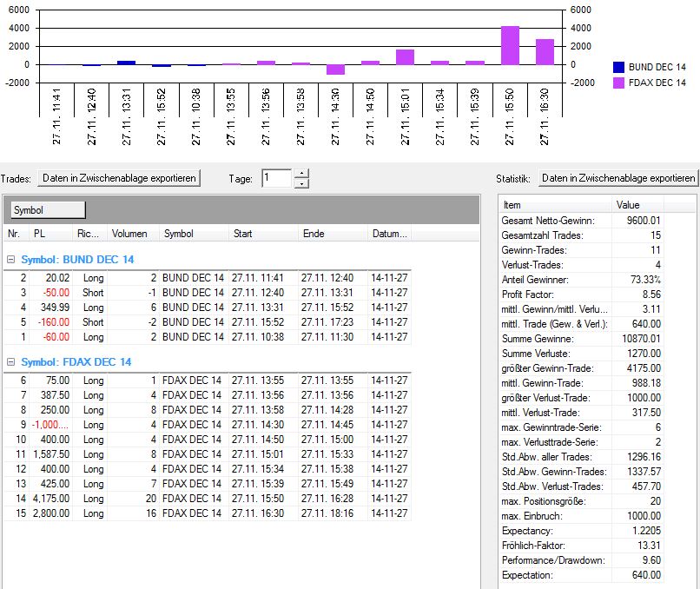Sort by Volumen column header
This screenshot has width=700, height=589.
pyautogui.click(x=133, y=234)
